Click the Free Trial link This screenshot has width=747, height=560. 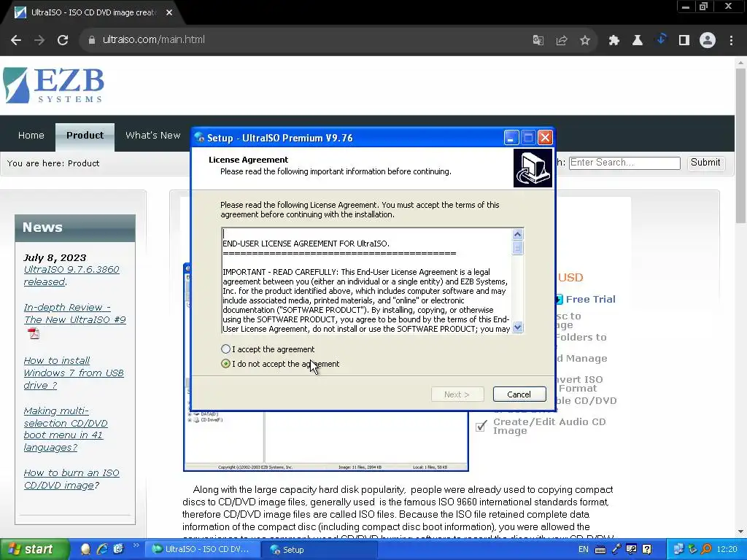[x=590, y=299]
